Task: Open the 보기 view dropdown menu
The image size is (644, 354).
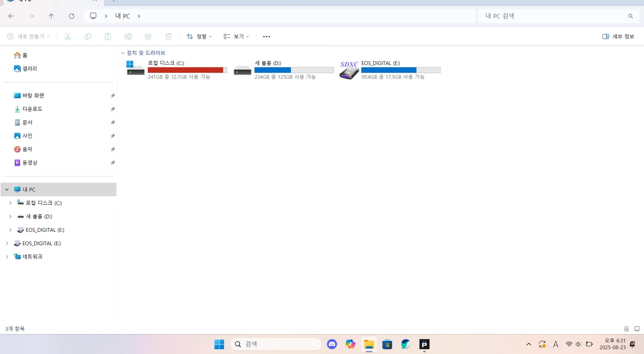Action: click(236, 36)
